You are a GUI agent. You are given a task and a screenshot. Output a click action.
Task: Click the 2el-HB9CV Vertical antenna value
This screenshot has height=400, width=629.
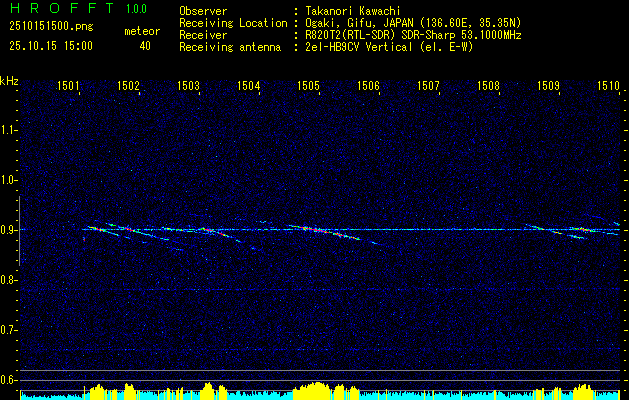[x=389, y=47]
